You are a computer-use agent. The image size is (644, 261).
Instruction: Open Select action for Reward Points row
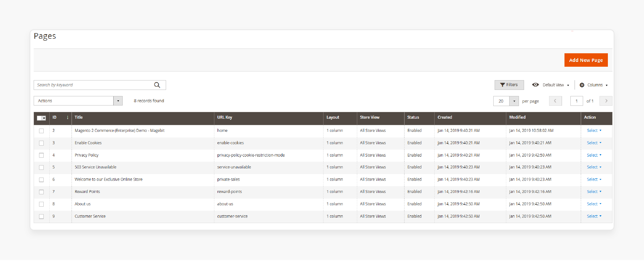click(x=594, y=192)
